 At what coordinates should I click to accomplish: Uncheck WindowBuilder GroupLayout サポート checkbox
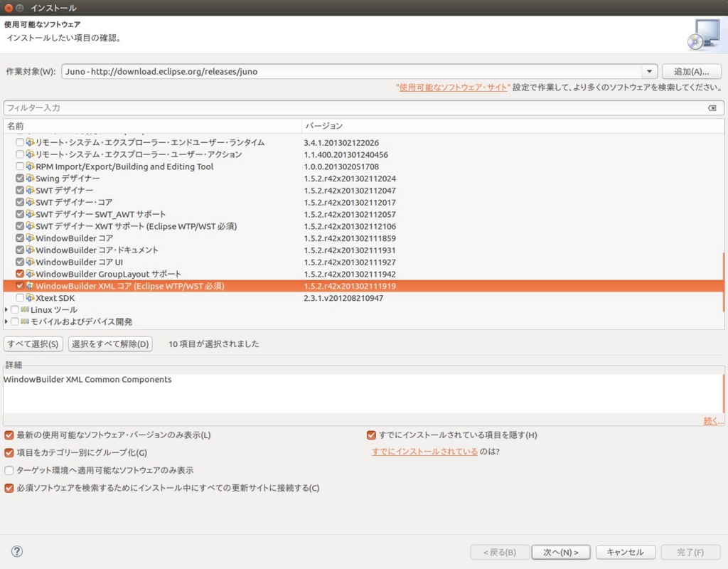click(19, 274)
